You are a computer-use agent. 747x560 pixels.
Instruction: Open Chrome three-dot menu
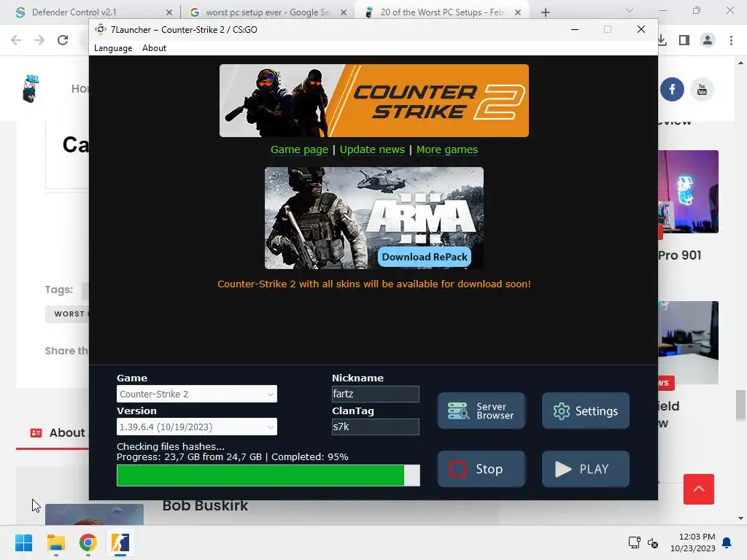(731, 40)
